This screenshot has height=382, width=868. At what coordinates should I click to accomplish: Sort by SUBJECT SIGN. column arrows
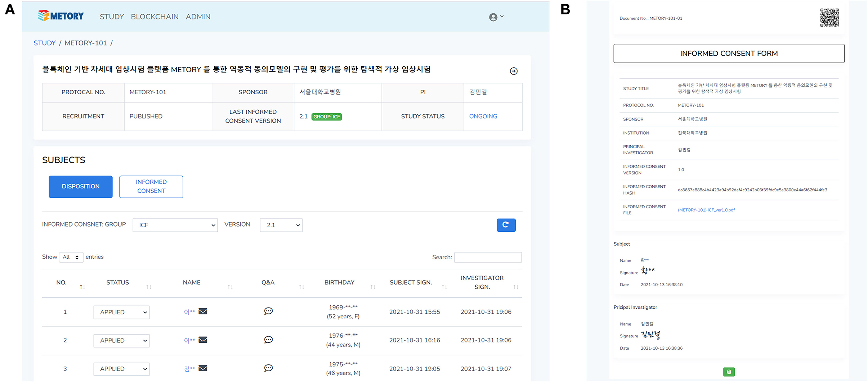click(x=444, y=287)
